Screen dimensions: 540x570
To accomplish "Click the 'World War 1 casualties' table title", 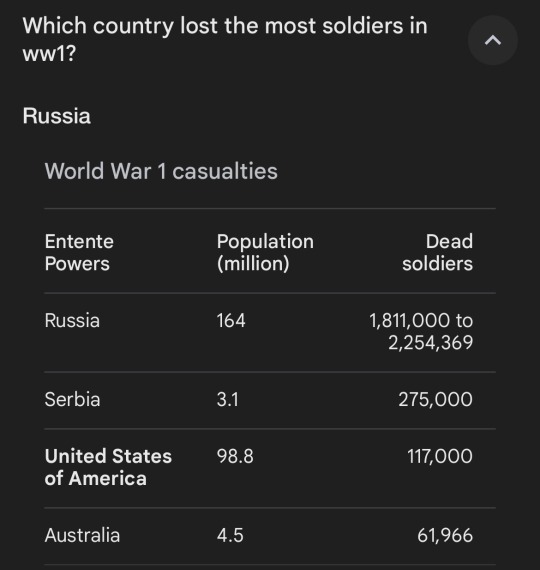I will pos(161,171).
